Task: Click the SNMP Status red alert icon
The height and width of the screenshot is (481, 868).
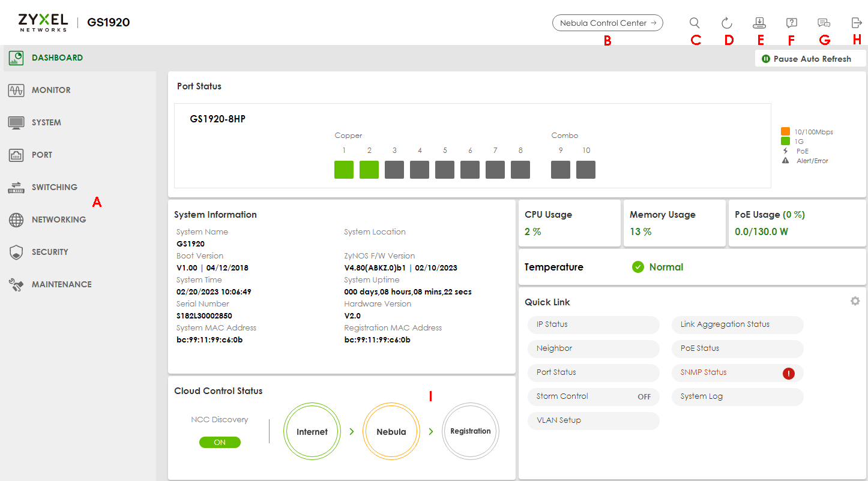Action: pyautogui.click(x=789, y=373)
